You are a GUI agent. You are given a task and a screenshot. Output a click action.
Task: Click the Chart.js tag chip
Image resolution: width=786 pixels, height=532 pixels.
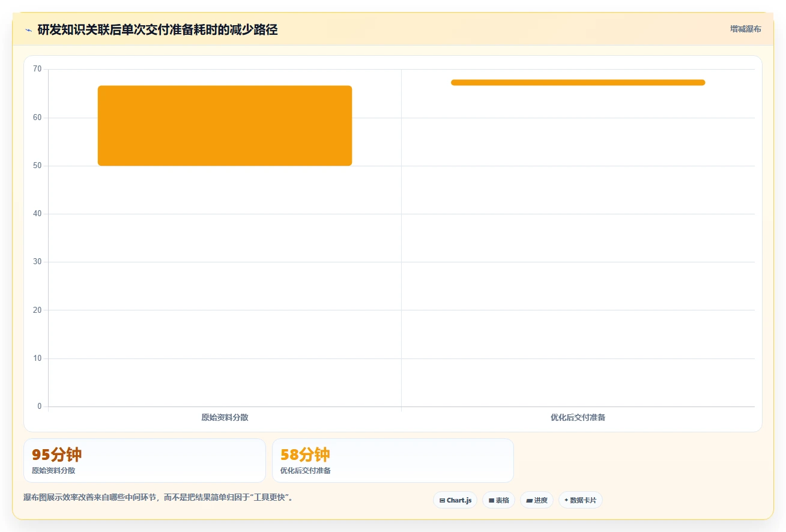tap(455, 500)
